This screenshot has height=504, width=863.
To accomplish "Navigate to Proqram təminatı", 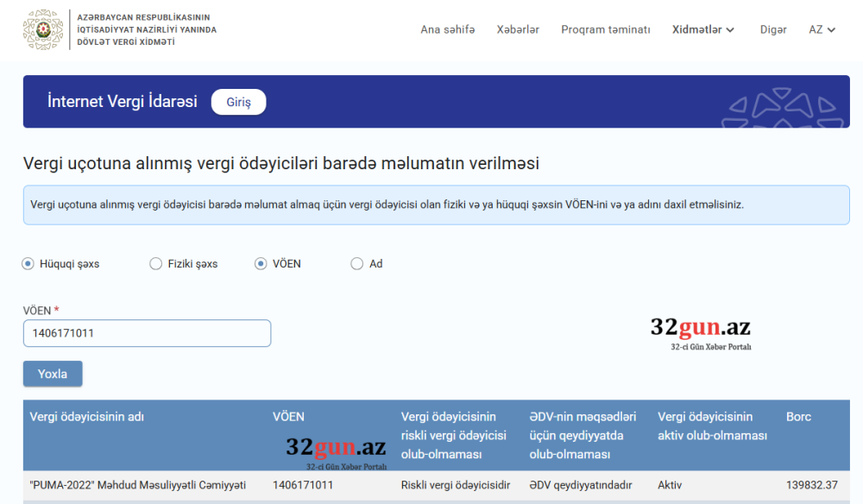I will (x=605, y=28).
